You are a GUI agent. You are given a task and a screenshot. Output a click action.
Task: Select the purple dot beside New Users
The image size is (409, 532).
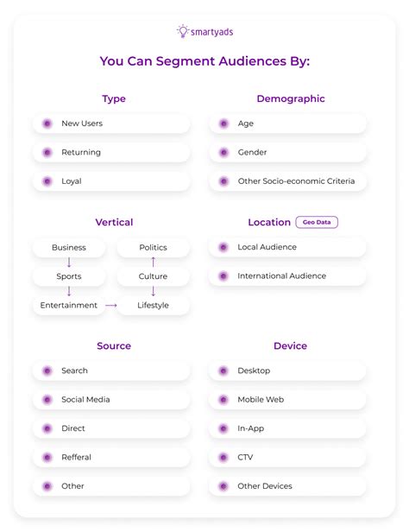click(47, 123)
